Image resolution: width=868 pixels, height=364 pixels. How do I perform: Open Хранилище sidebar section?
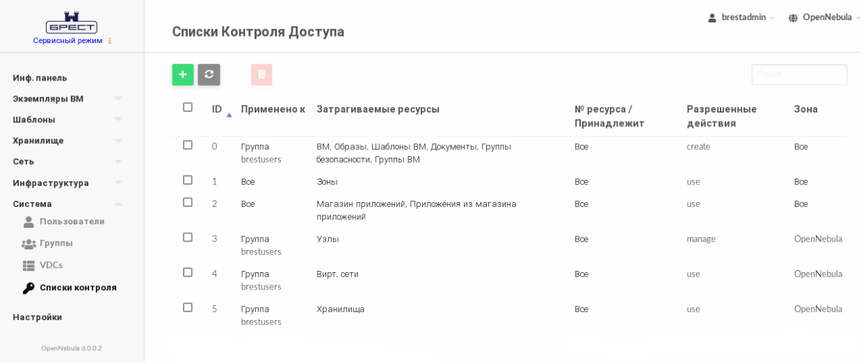[38, 141]
